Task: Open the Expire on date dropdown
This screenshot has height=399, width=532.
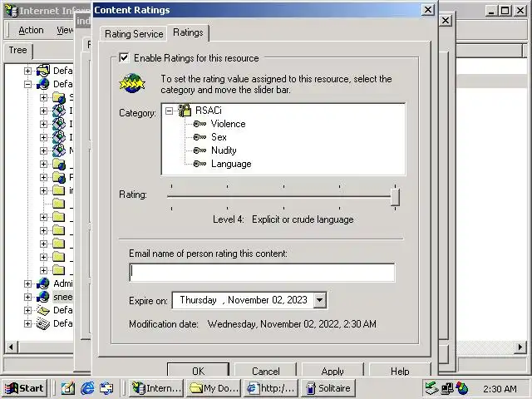Action: [319, 300]
